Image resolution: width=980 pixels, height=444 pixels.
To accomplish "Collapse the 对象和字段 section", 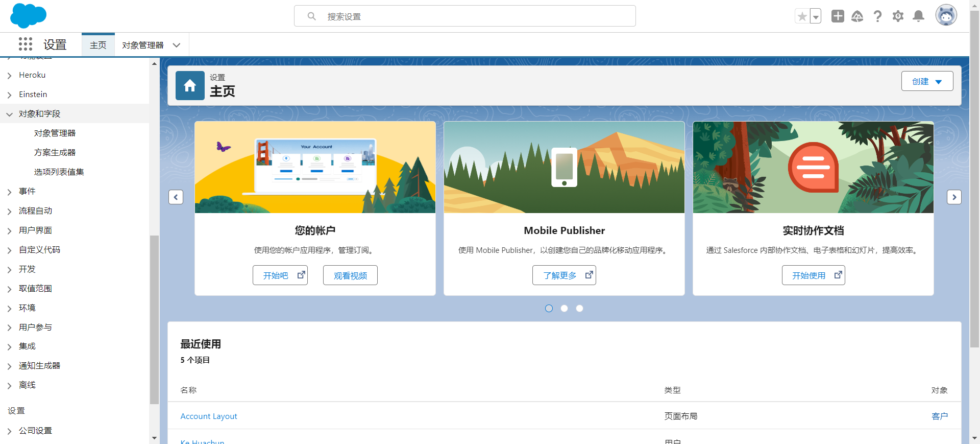I will 9,114.
